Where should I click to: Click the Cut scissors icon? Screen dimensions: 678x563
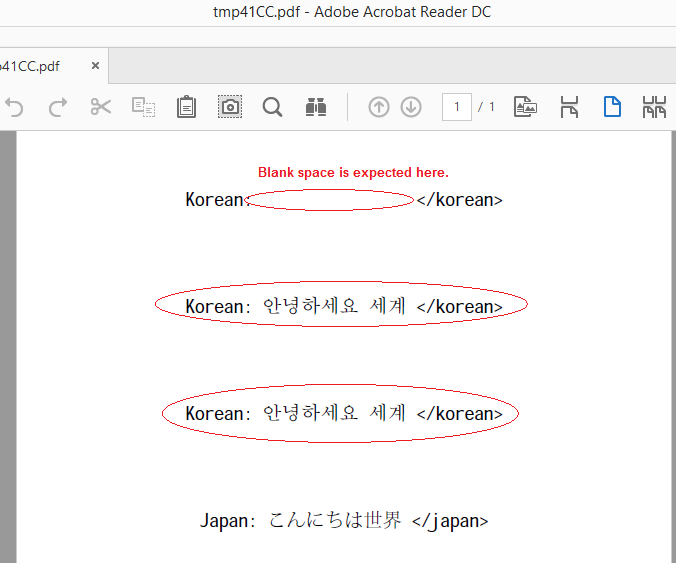(x=101, y=107)
